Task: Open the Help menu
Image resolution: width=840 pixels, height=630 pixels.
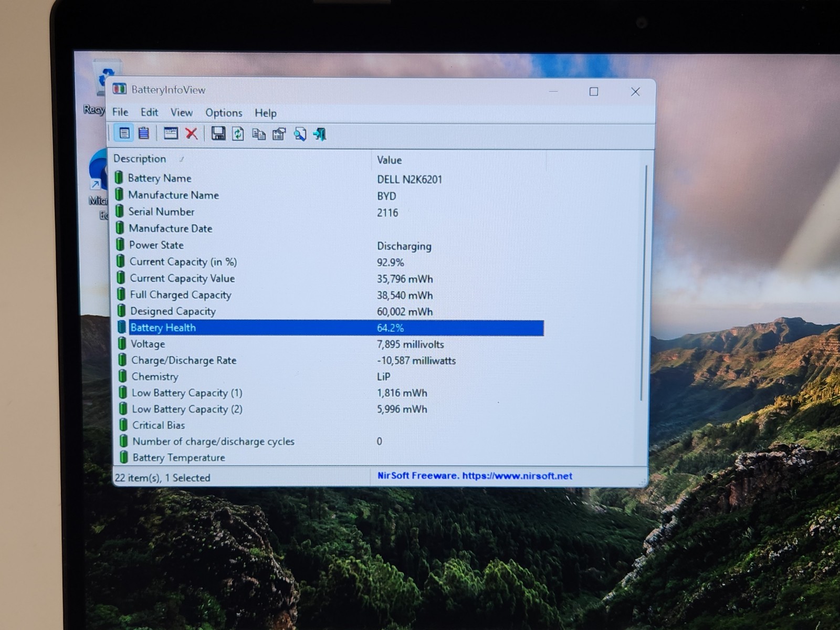Action: click(x=266, y=113)
